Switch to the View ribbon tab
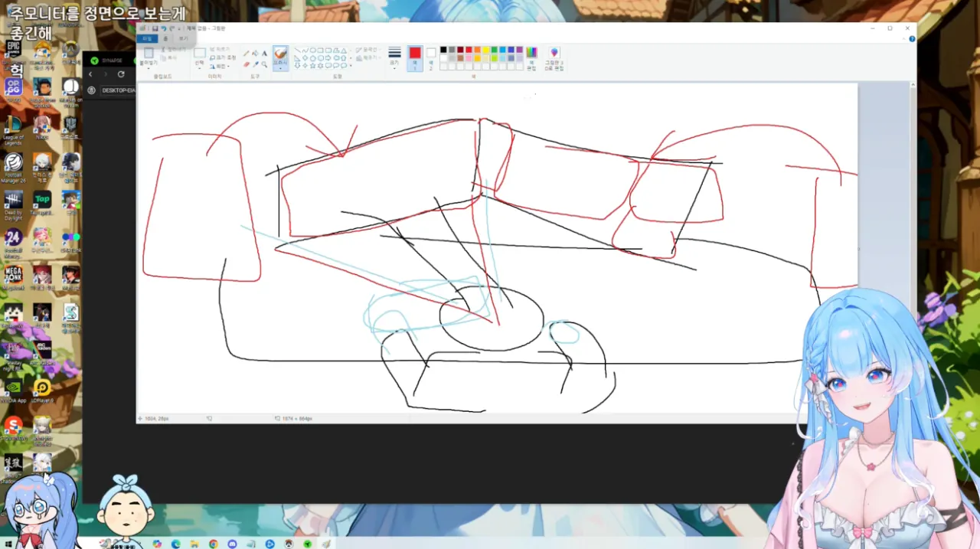 click(x=183, y=38)
